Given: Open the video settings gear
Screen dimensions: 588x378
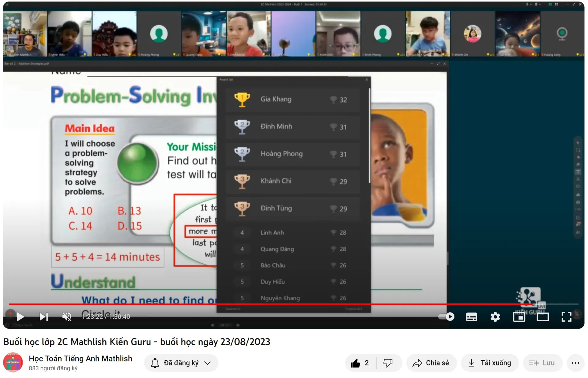Looking at the screenshot, I should click(495, 317).
